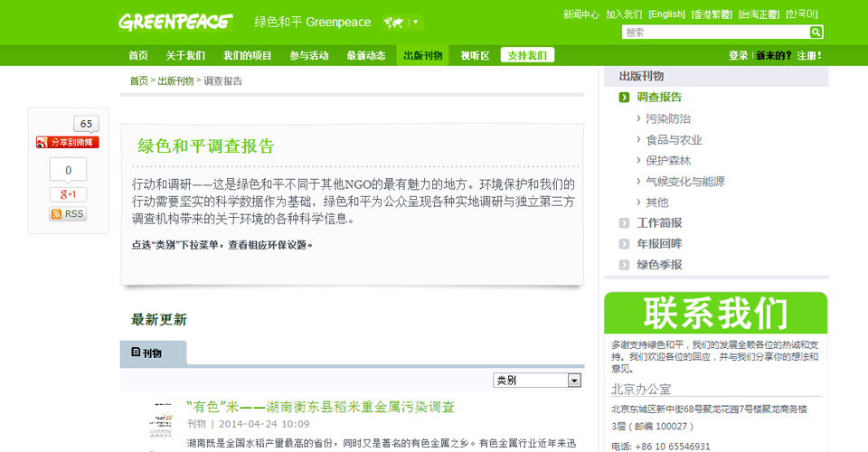This screenshot has height=452, width=868.
Task: Open the 类别 category dropdown
Action: coord(536,380)
